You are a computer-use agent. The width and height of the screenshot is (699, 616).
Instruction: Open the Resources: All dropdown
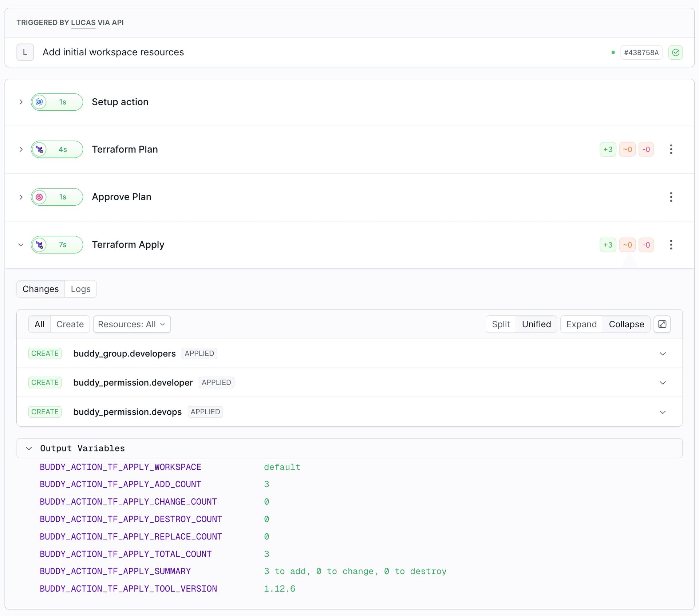pyautogui.click(x=132, y=324)
